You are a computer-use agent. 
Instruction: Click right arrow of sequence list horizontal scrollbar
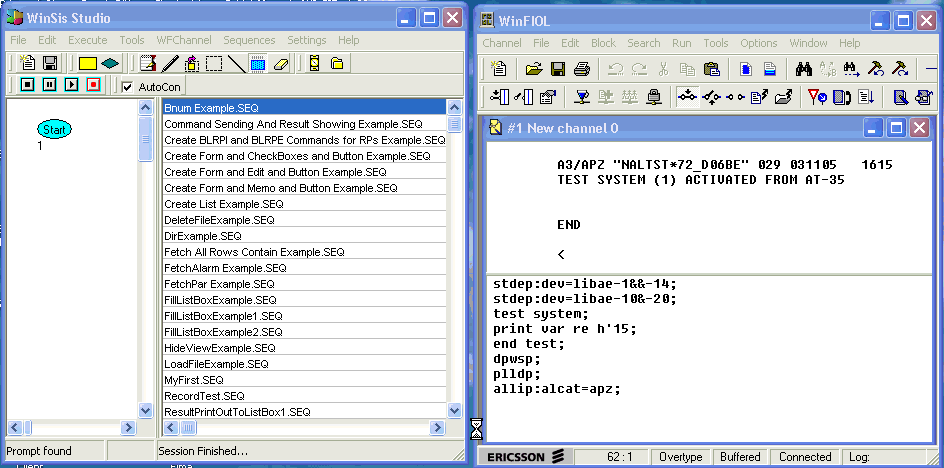click(x=436, y=428)
